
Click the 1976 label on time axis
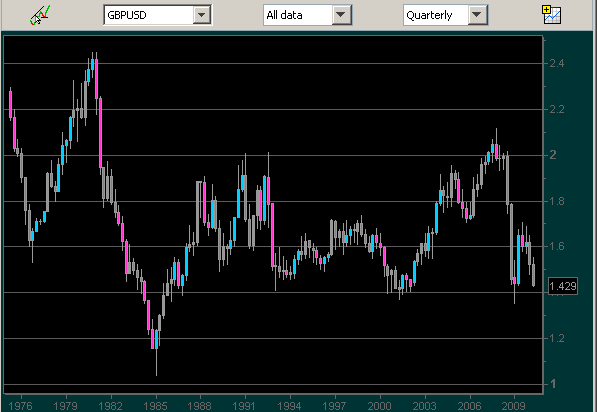(21, 406)
